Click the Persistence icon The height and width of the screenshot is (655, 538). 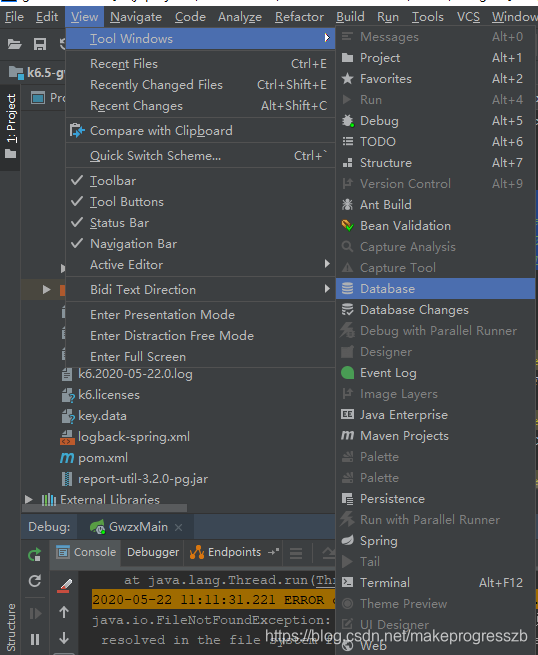(x=348, y=498)
